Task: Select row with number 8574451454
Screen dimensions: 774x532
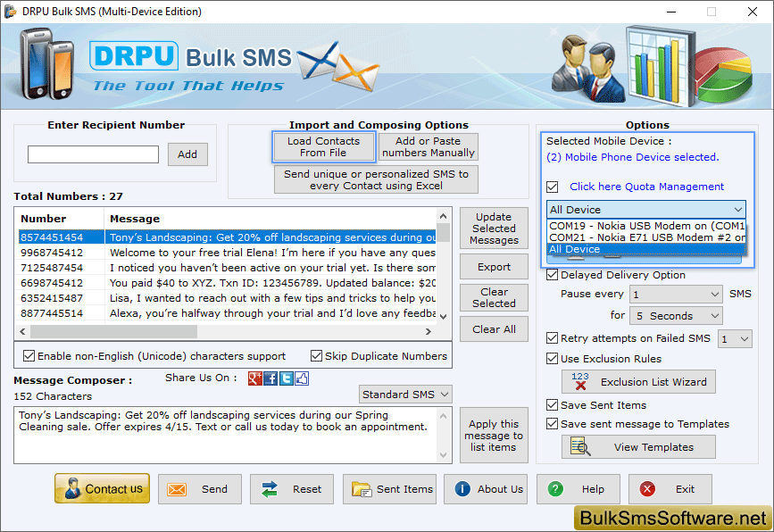Action: tap(227, 237)
